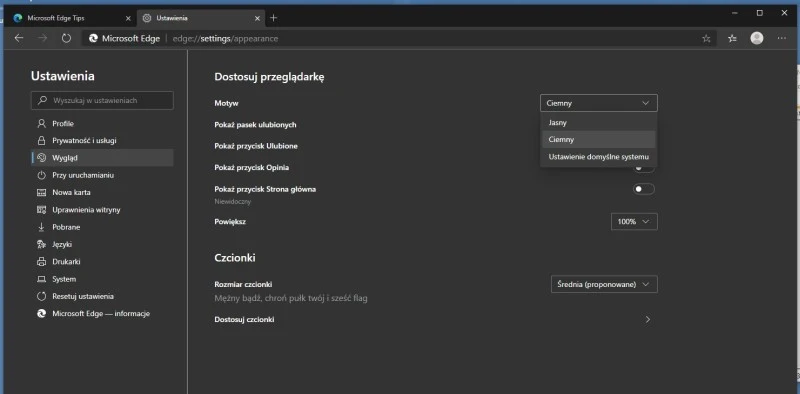Open Dostosuj czcionki with chevron arrow
Viewport: 800px width, 394px height.
[647, 319]
